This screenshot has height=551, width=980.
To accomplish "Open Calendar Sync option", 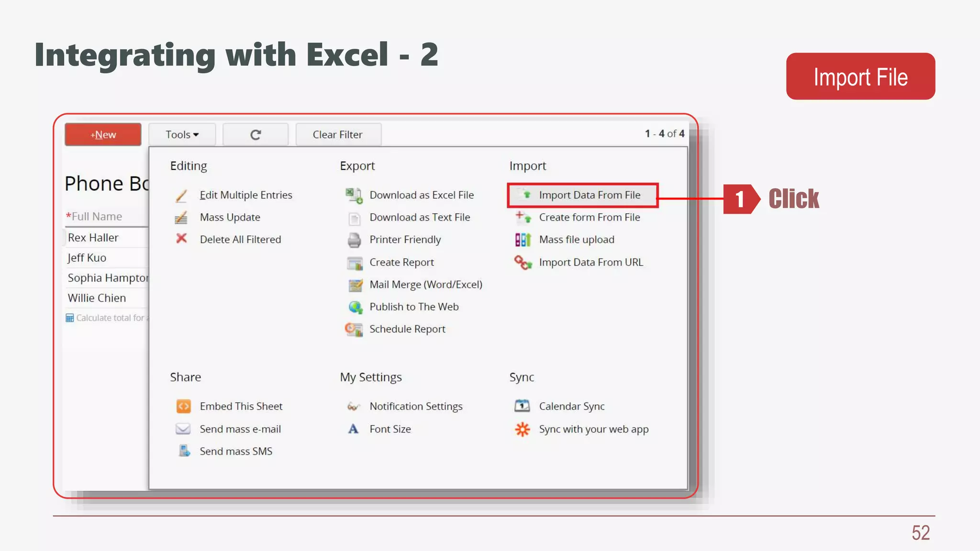I will click(572, 407).
